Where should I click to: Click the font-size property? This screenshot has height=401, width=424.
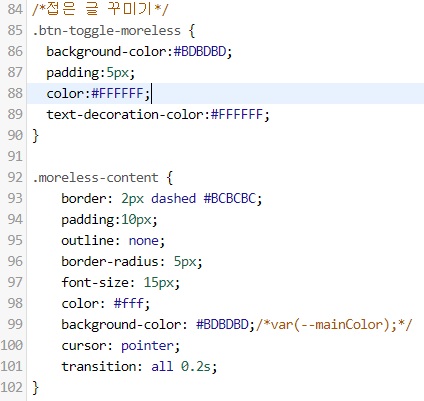[x=95, y=283]
